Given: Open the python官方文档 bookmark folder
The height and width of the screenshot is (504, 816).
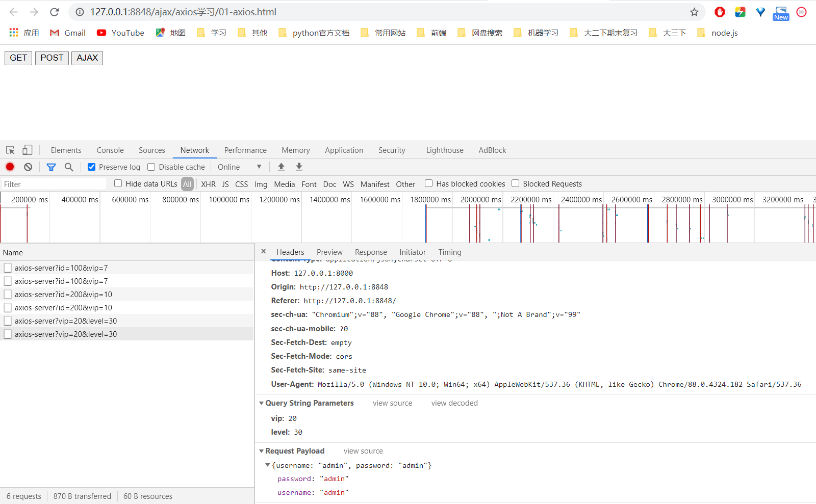Looking at the screenshot, I should coord(314,33).
